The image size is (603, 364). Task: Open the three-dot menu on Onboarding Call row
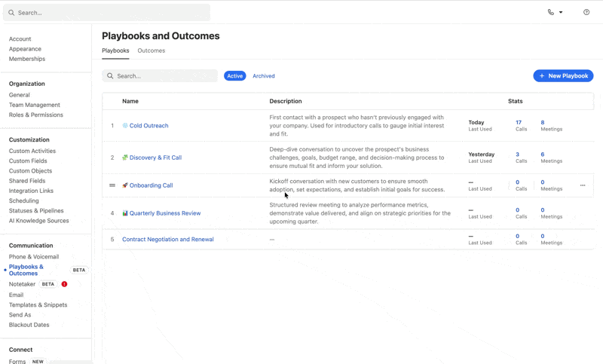[x=583, y=185]
